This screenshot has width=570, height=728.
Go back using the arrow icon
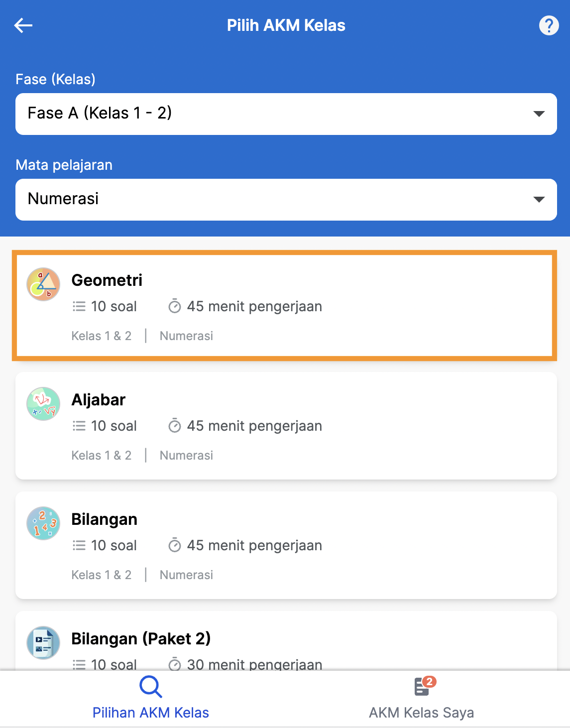[x=23, y=25]
